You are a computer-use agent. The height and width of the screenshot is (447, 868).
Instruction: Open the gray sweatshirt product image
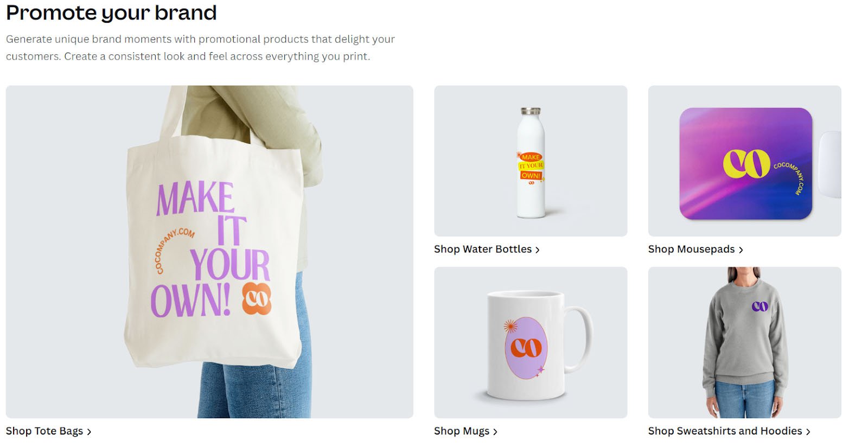tap(745, 342)
